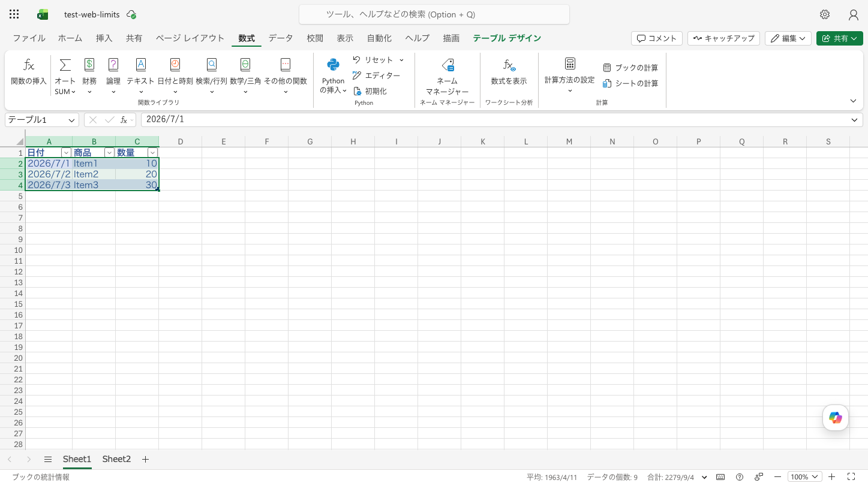The image size is (868, 483).
Task: Open the app launcher grid icon
Action: point(14,14)
